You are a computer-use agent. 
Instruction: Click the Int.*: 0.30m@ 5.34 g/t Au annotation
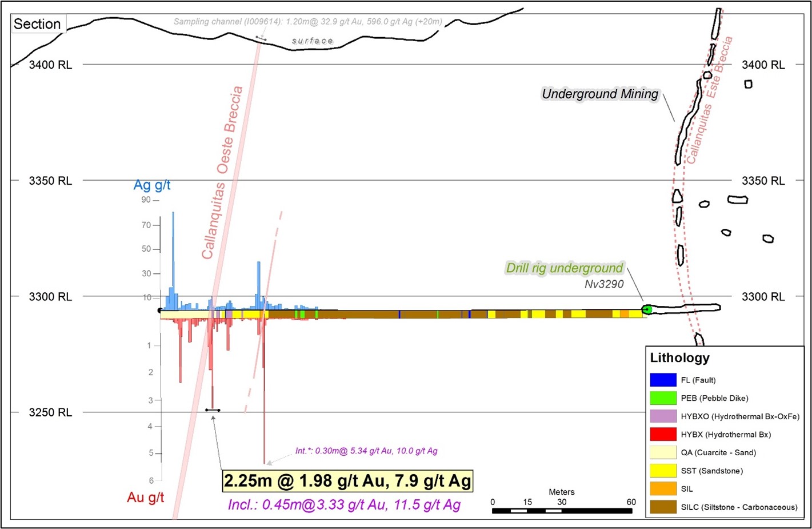pos(366,451)
